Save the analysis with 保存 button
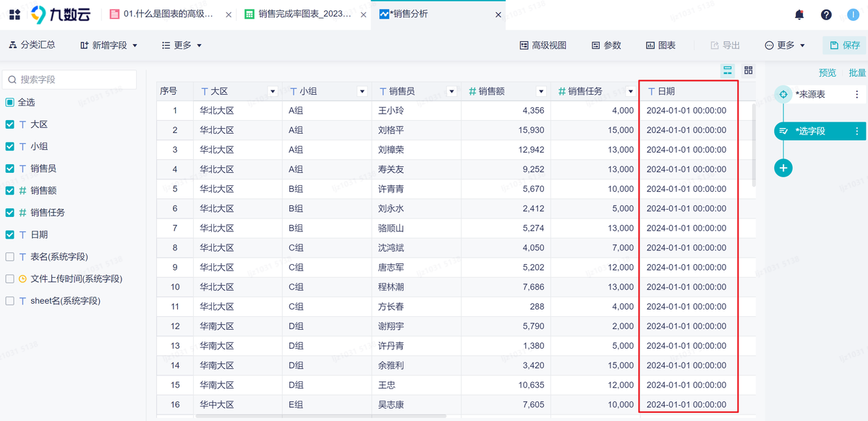Viewport: 868px width, 421px height. point(845,45)
